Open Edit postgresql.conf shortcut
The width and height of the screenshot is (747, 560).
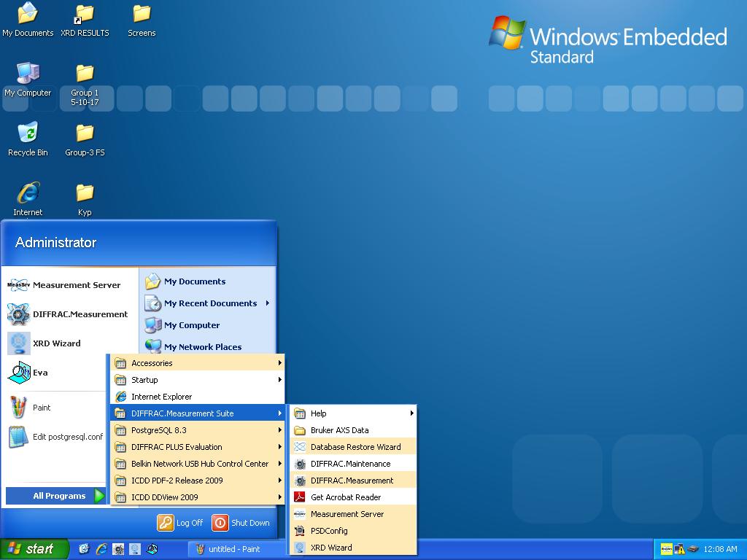point(67,437)
